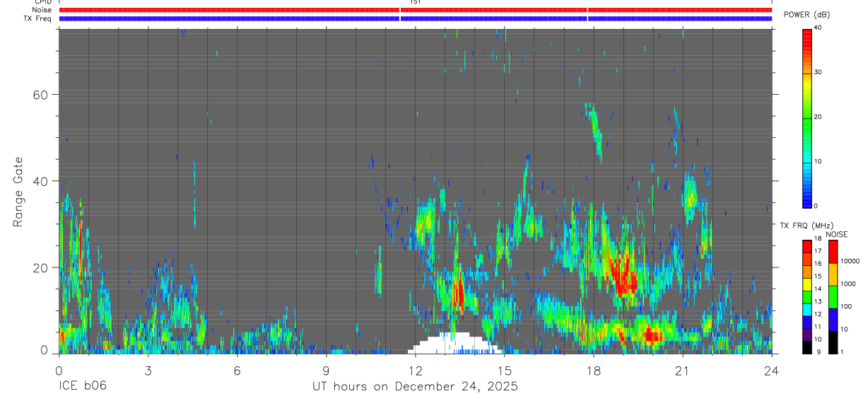Click the "Range Gate" vertical axis title
The image size is (868, 401).
[x=17, y=192]
